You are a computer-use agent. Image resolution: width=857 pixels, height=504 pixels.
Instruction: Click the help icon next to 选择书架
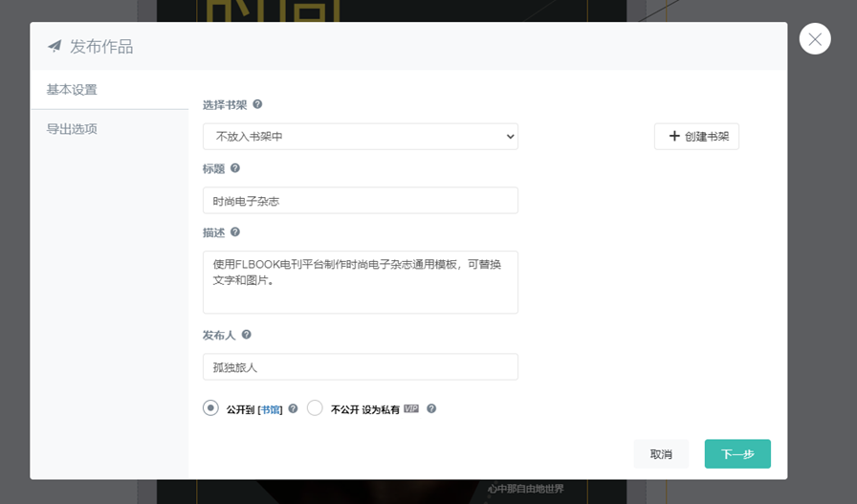pos(257,104)
